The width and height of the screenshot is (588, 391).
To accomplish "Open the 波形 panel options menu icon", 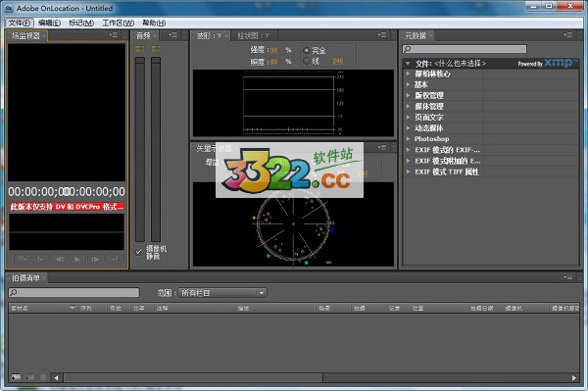I will [x=382, y=35].
